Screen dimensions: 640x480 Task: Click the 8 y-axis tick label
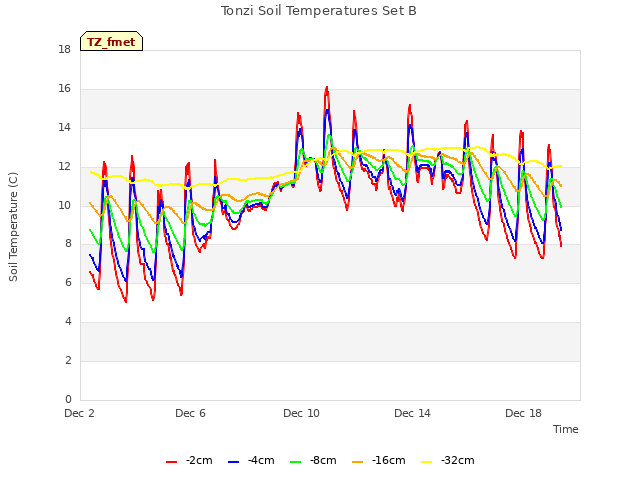pyautogui.click(x=68, y=244)
